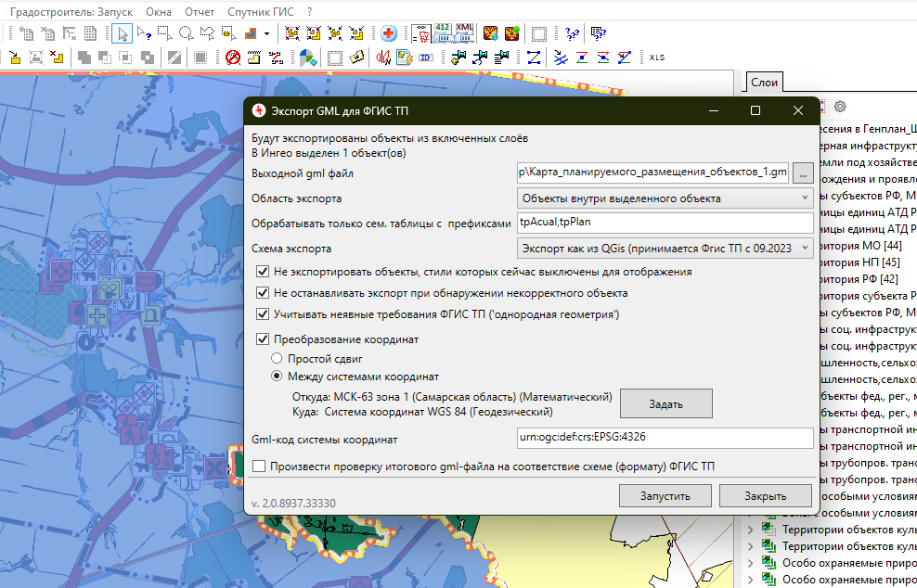Click the list with question marks icon
This screenshot has width=917, height=588.
click(x=598, y=33)
